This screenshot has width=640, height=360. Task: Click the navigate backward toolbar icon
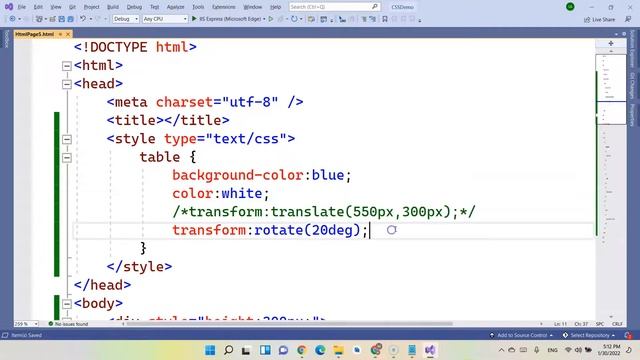coord(13,19)
